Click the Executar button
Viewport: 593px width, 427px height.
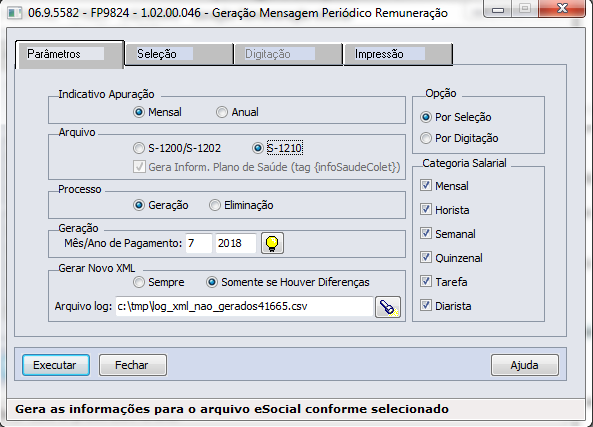point(56,365)
